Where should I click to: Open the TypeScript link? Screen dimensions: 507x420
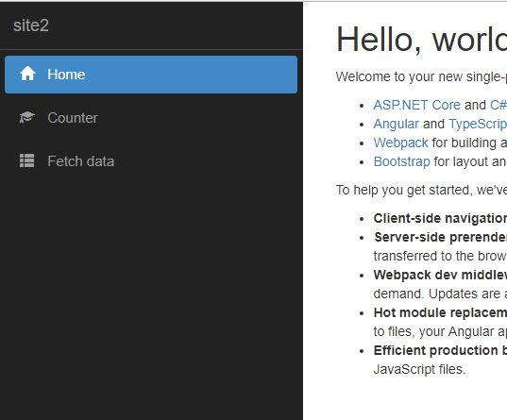[478, 125]
